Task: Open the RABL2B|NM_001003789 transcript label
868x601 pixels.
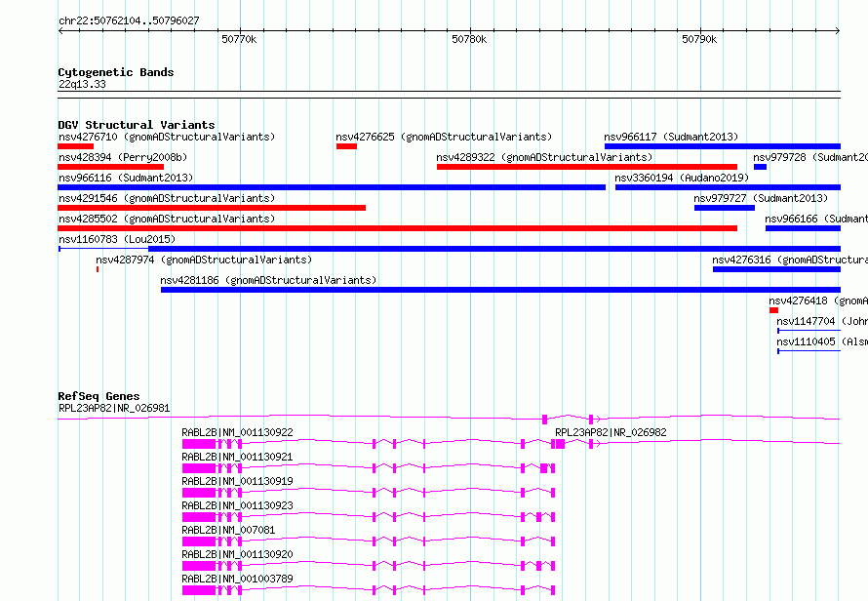Action: [237, 579]
